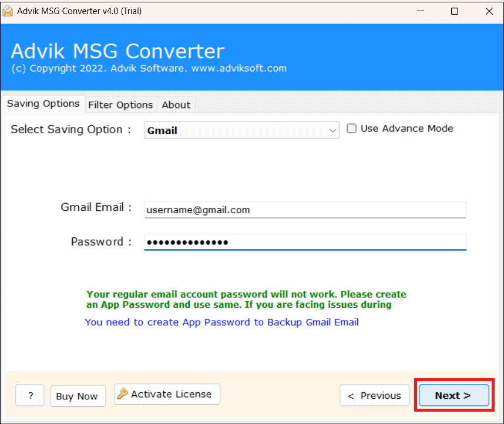Click the key icon on Activate License
This screenshot has width=504, height=424.
tap(122, 393)
